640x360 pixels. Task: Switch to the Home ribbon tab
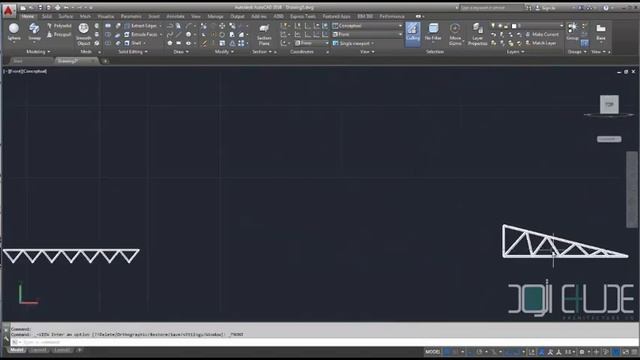point(28,17)
